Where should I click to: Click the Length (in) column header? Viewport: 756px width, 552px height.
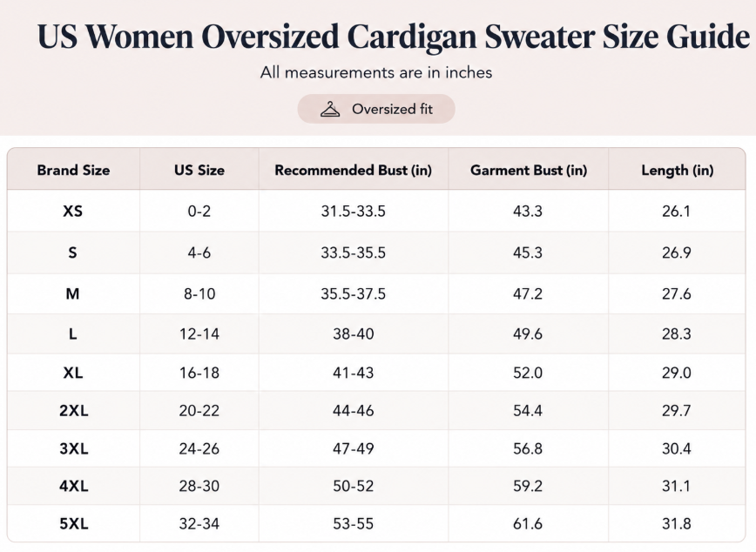pos(677,170)
